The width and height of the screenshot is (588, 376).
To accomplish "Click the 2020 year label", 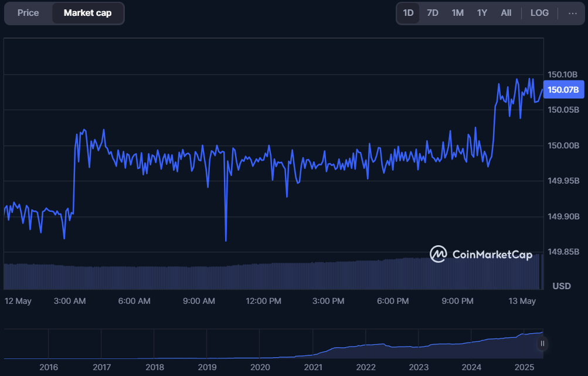I will pos(260,367).
